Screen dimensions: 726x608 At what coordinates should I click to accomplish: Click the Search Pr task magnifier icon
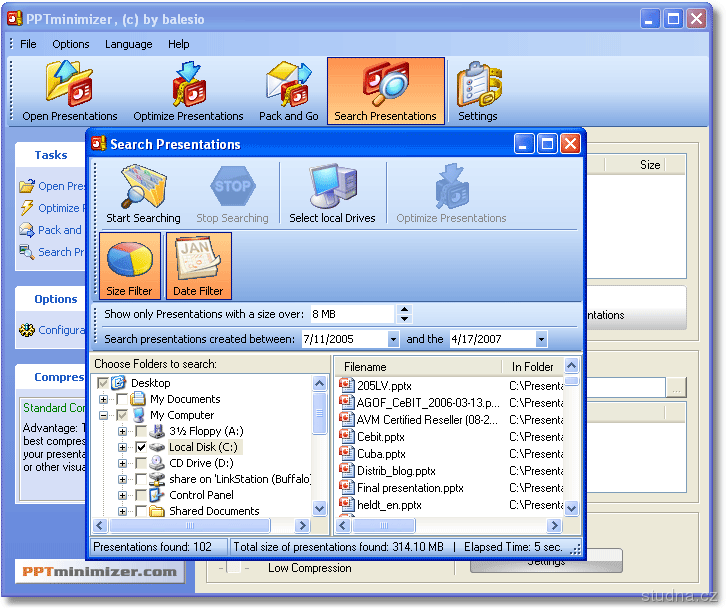coord(27,252)
